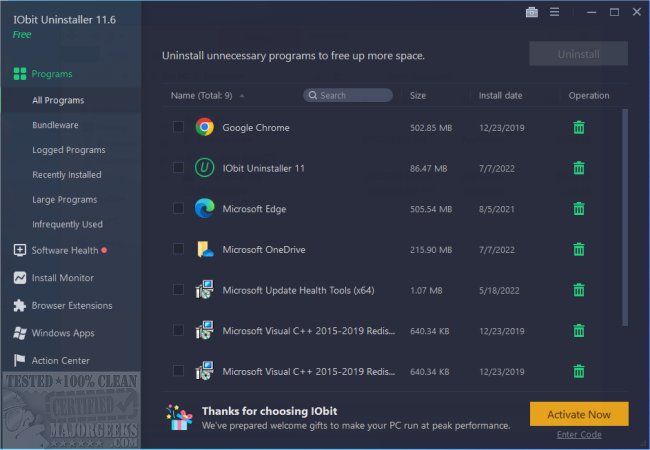Tick the checkbox for IObit Uninstaller 11
650x450 pixels.
click(178, 167)
